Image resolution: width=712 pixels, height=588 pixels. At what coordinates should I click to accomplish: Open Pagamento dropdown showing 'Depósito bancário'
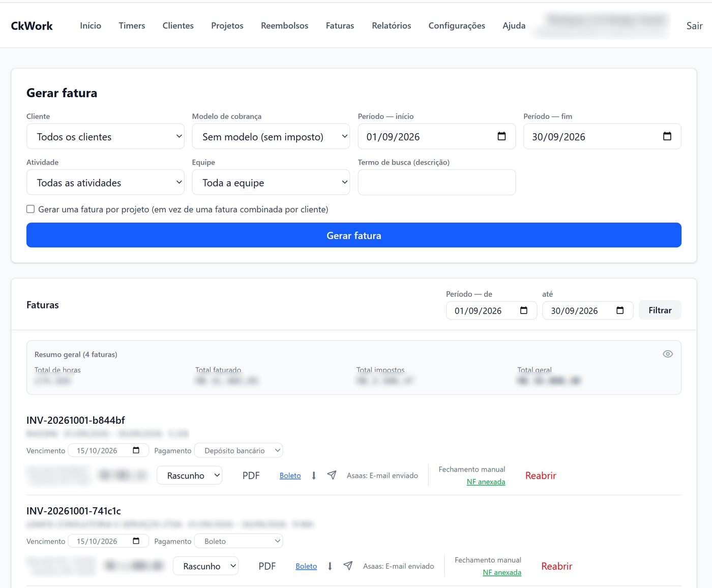pyautogui.click(x=239, y=450)
